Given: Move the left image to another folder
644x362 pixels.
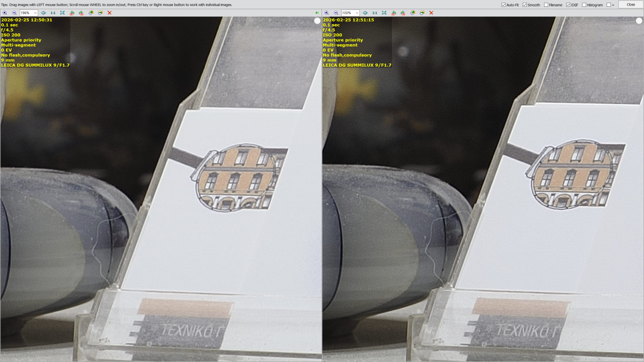Looking at the screenshot, I should (x=100, y=13).
